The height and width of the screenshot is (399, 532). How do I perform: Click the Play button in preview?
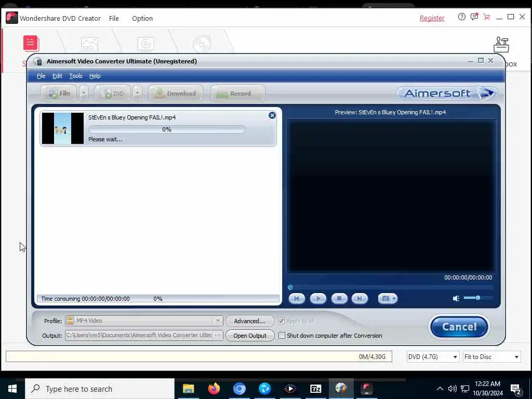click(318, 299)
